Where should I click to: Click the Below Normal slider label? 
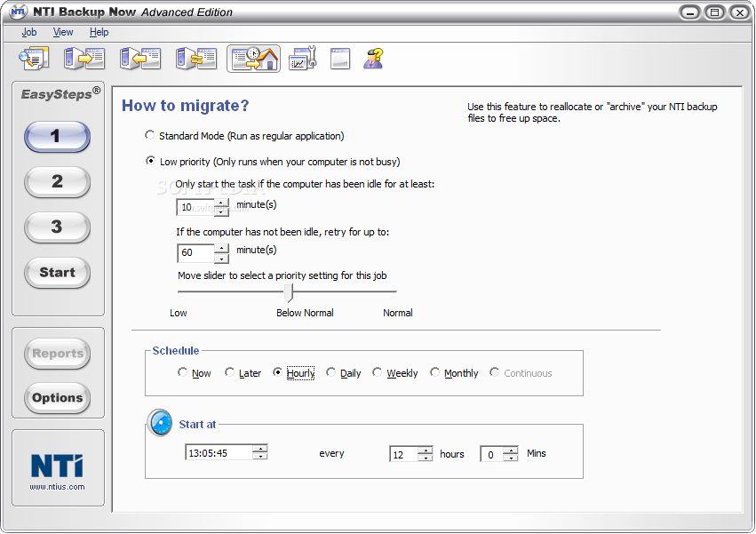[305, 313]
